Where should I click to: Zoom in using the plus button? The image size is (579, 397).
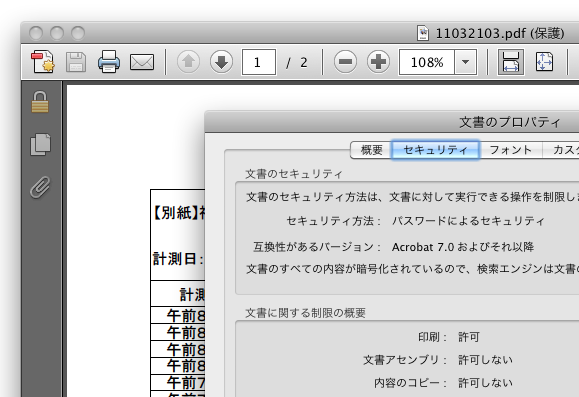(x=378, y=62)
